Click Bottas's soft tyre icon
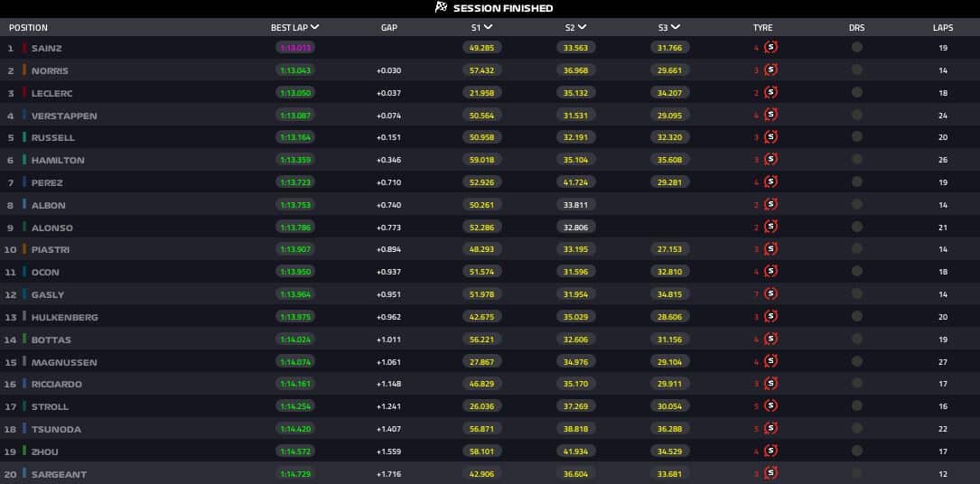 click(x=770, y=340)
